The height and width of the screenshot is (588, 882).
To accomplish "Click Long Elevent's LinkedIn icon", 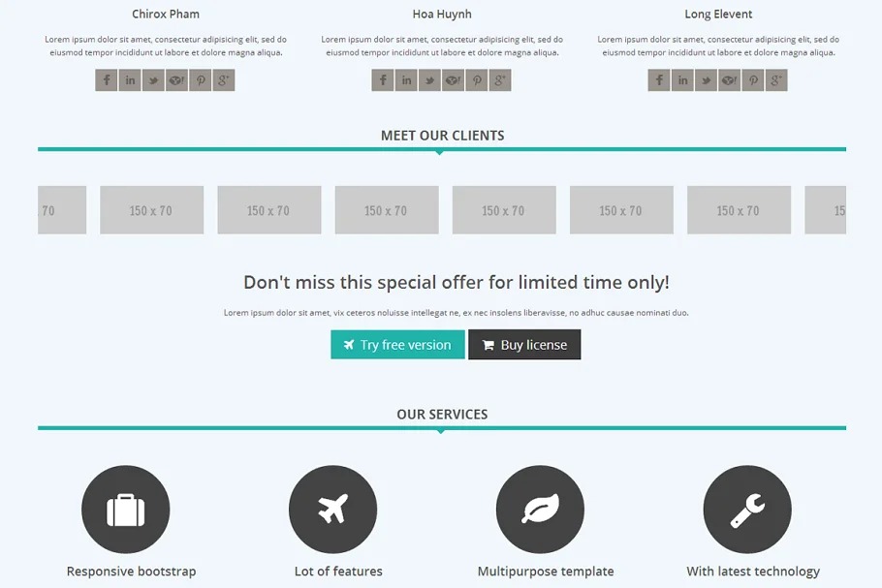I will [682, 80].
